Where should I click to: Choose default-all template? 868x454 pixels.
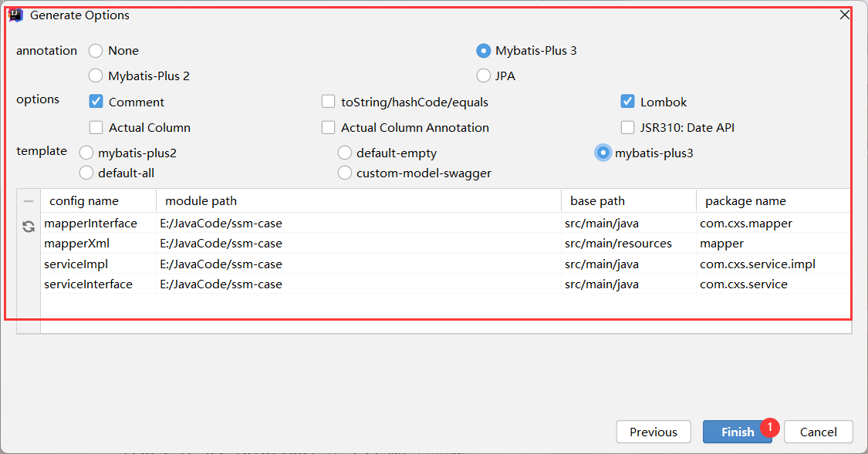pos(86,173)
